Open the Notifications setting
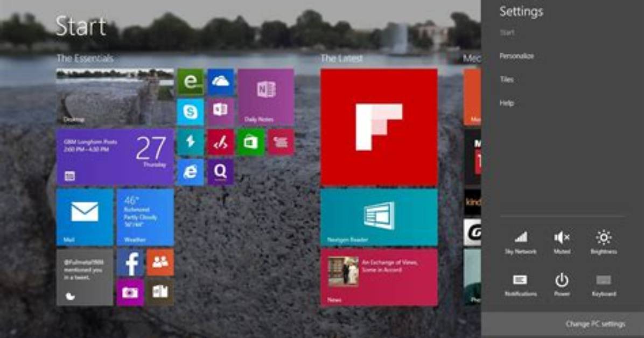The image size is (644, 338). [x=520, y=285]
